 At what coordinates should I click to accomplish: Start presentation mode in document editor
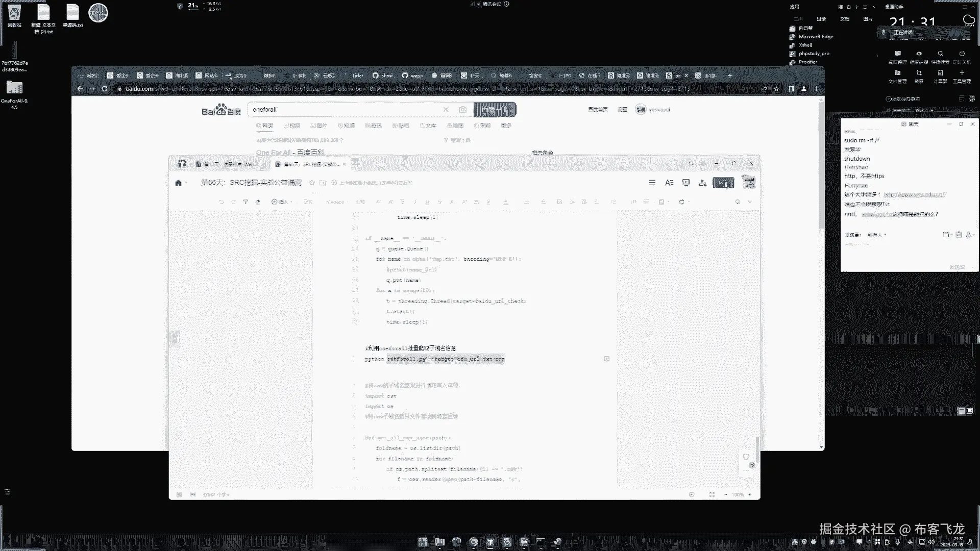(686, 183)
